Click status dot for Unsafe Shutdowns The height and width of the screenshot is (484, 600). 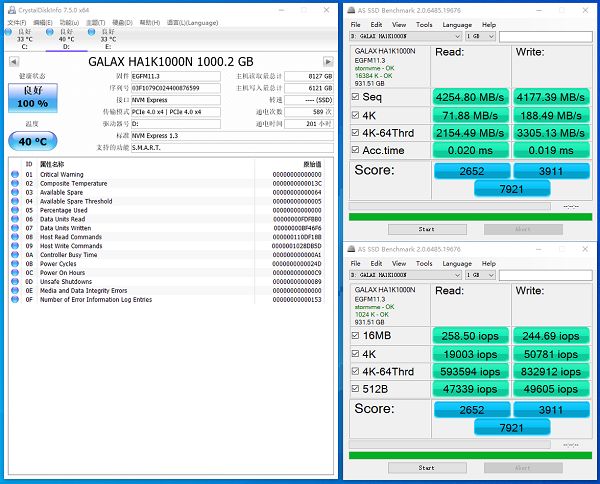15,282
